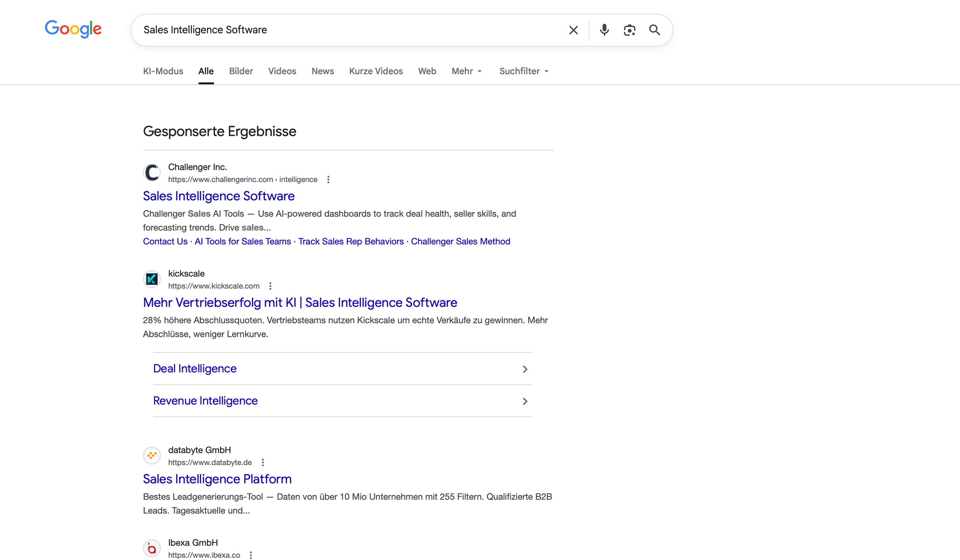Open the three-dot menu next to kickscale.com
This screenshot has width=960, height=560.
(x=270, y=286)
